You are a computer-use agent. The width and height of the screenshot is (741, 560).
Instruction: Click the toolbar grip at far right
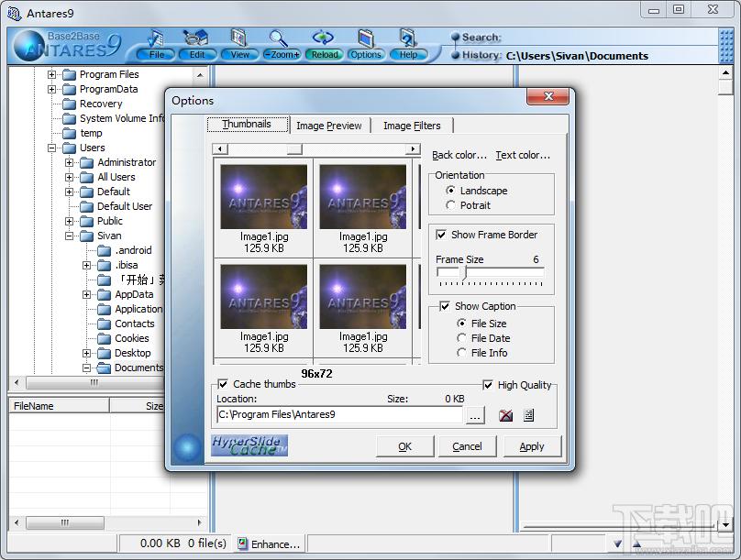(x=725, y=46)
